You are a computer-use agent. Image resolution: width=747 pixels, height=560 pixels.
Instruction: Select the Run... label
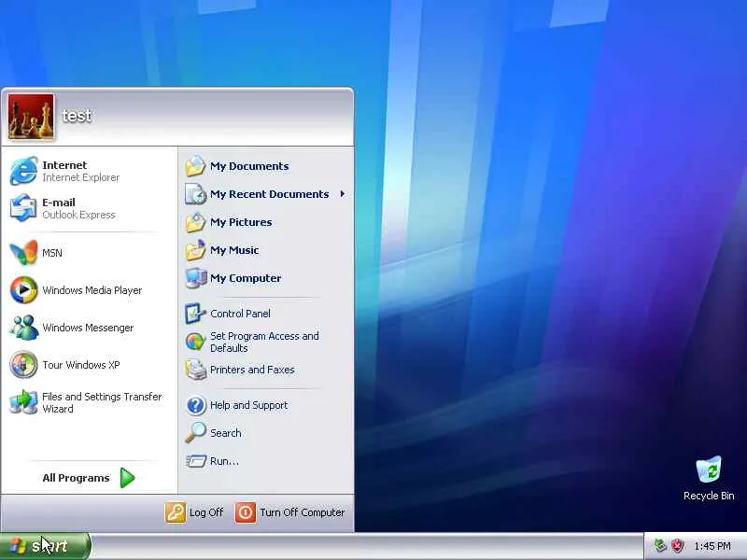click(224, 461)
